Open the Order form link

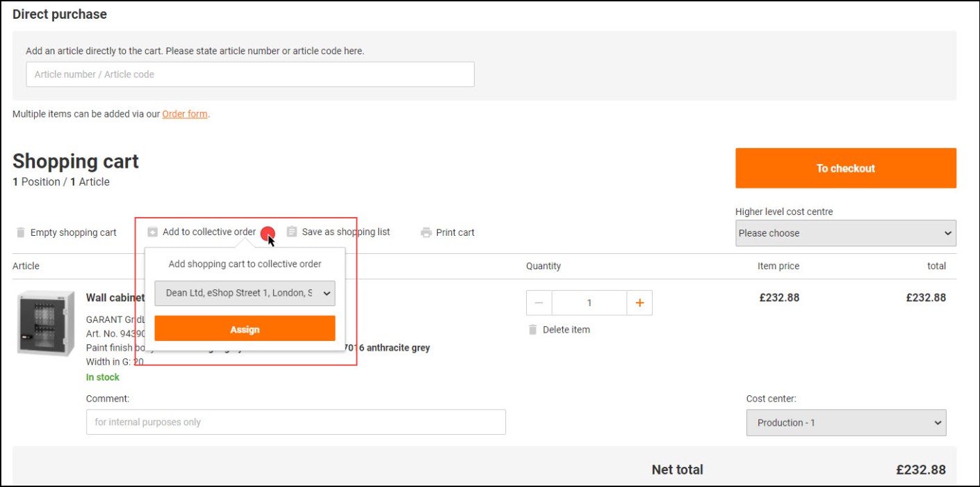pos(184,114)
